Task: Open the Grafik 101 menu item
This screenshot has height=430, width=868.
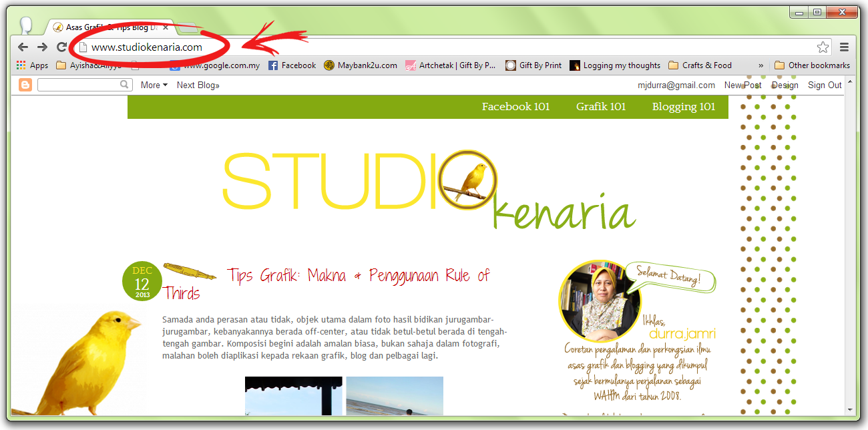Action: point(600,105)
